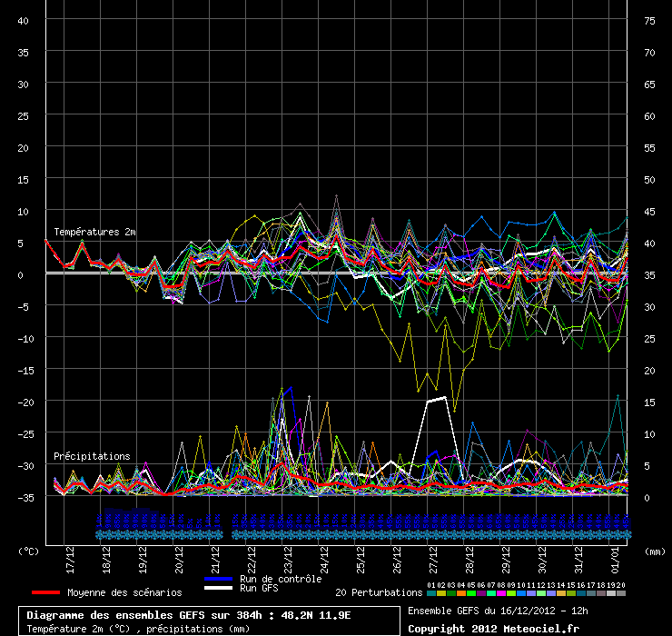Click perturbation 14 gold legend swatch
Viewport: 672px width, 636px height.
(x=561, y=593)
